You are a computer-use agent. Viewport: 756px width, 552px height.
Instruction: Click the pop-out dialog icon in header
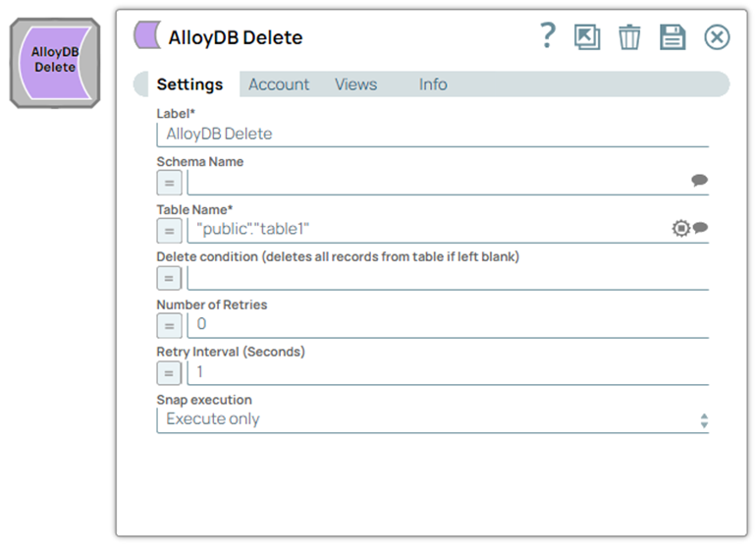587,37
